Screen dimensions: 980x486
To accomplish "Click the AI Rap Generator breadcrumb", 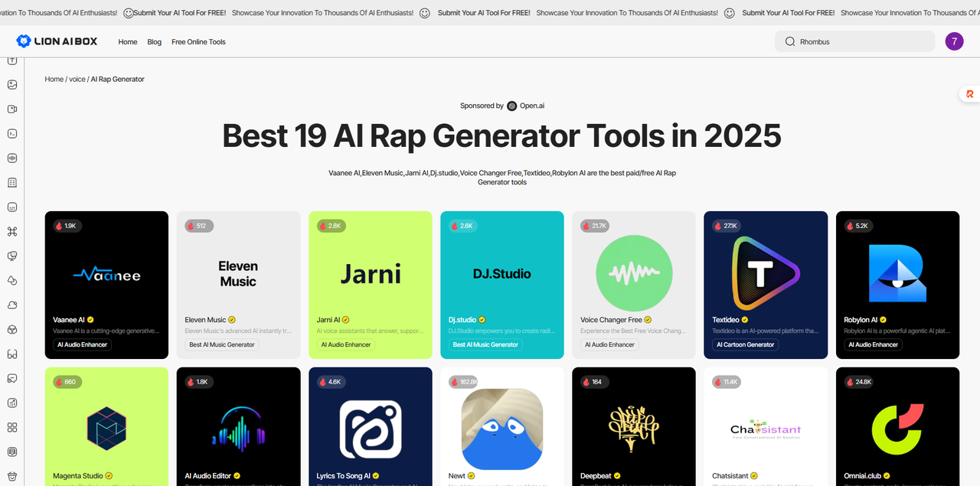I will 118,79.
